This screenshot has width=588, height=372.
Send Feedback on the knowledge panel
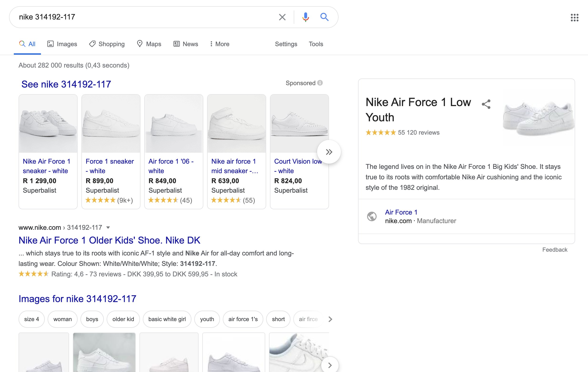(555, 250)
